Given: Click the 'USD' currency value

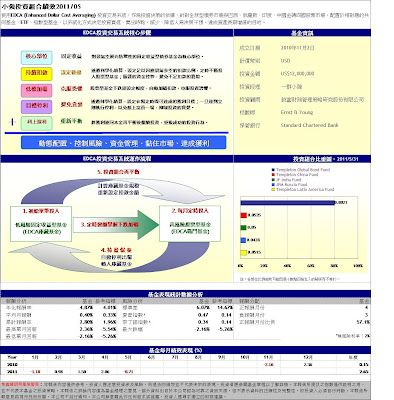Looking at the screenshot, I should click(285, 61).
